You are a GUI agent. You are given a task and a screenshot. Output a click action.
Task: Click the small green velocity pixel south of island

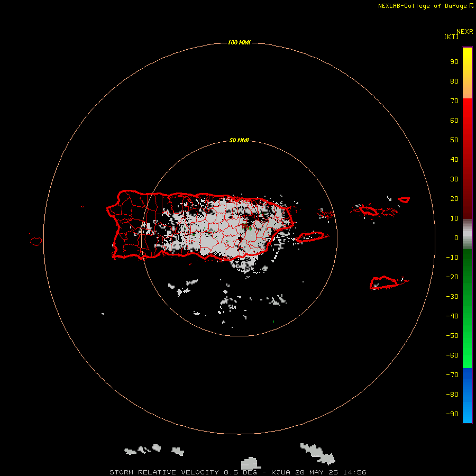coord(273,321)
